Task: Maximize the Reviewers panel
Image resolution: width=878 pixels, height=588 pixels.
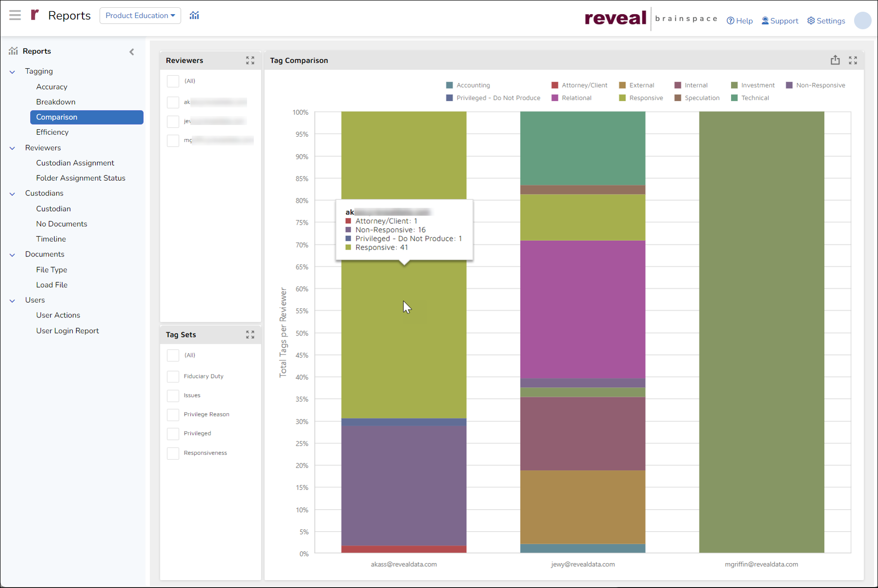Action: click(x=250, y=60)
